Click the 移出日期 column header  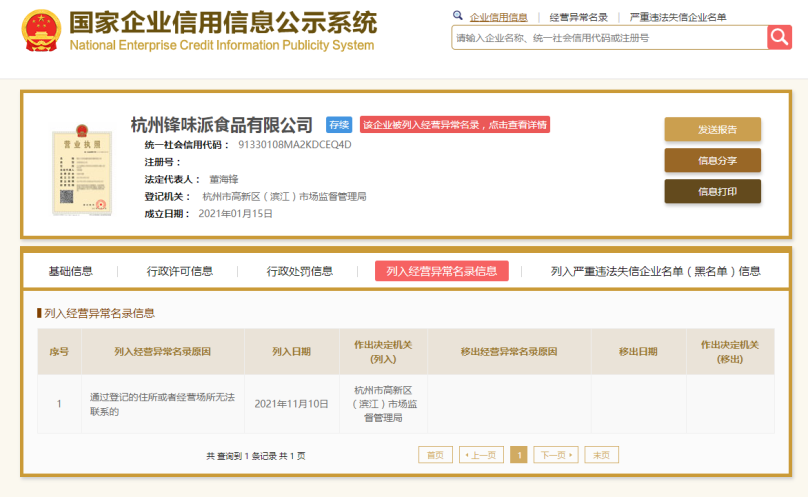(638, 352)
